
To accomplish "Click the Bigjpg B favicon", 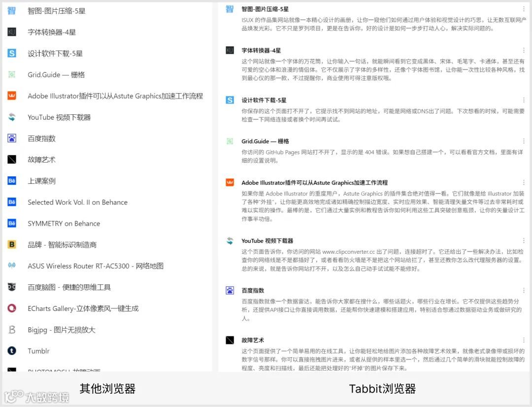I will 11,330.
